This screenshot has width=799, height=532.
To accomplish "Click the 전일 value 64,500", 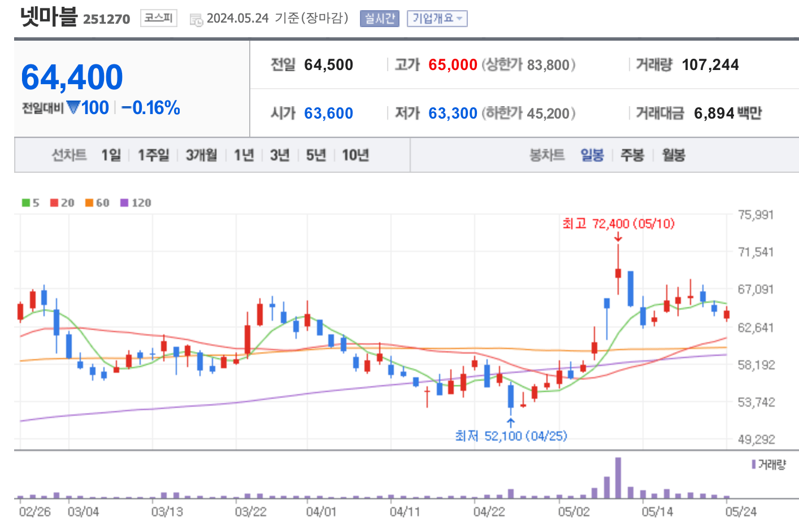I will point(328,65).
